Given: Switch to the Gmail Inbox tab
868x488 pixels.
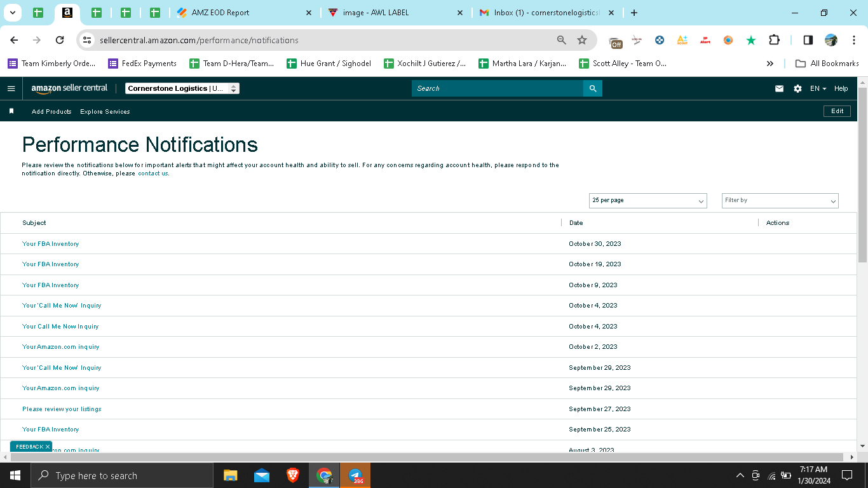Looking at the screenshot, I should tap(548, 13).
